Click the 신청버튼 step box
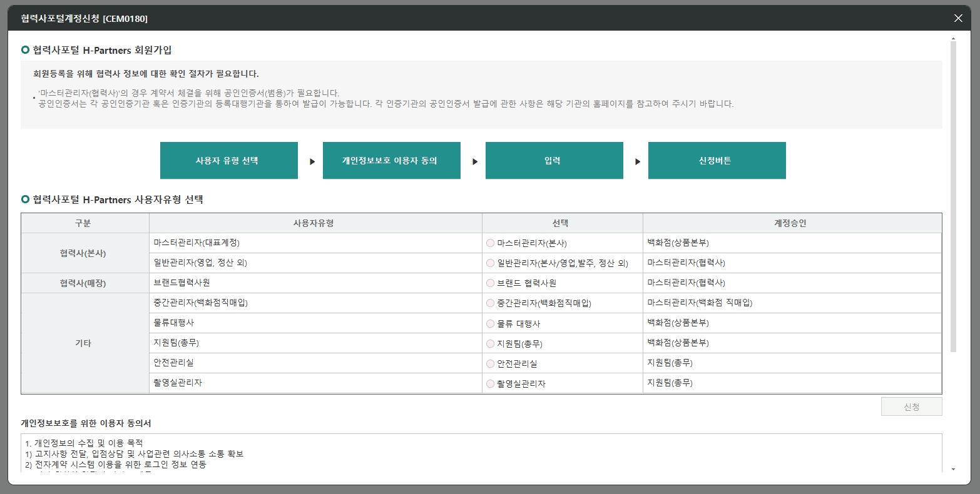This screenshot has height=494, width=980. [717, 160]
